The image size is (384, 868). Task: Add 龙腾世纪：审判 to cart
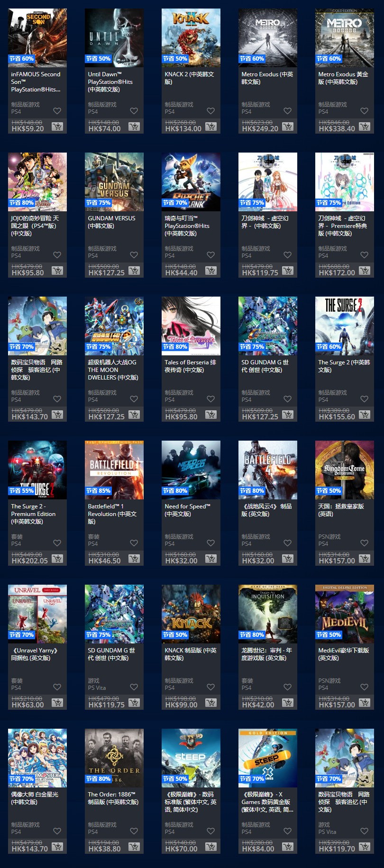tap(288, 703)
